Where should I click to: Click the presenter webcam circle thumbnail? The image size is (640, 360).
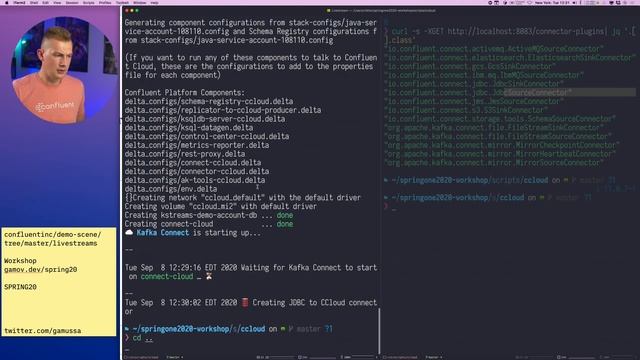(64, 70)
